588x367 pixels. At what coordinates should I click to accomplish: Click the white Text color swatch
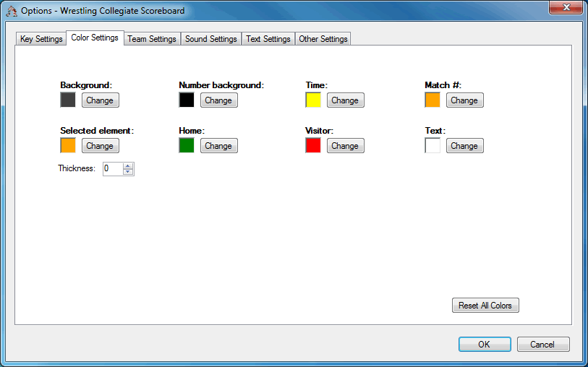(433, 145)
